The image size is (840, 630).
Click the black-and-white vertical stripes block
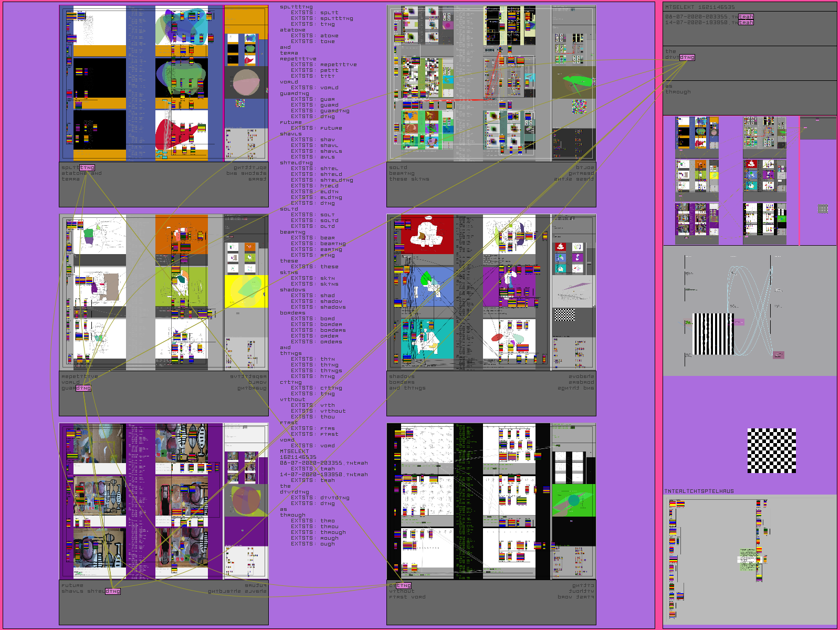coord(713,334)
